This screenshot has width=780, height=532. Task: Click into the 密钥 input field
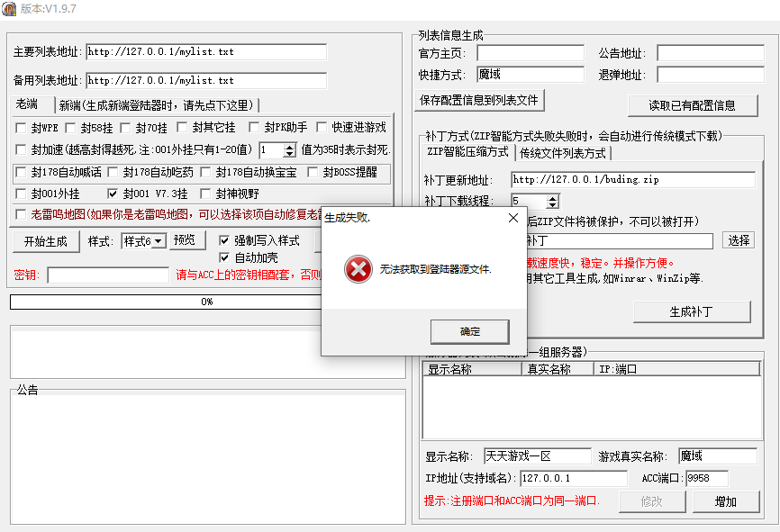(x=108, y=275)
